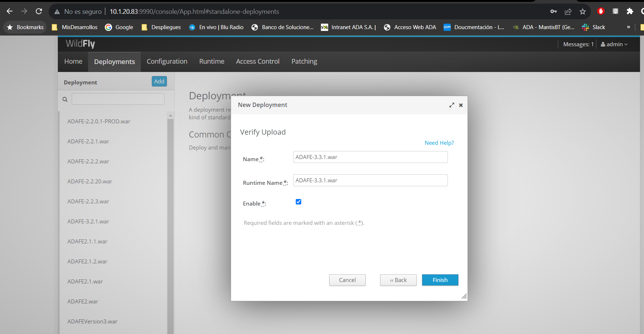The width and height of the screenshot is (644, 334).
Task: Click the Runtime Name input field
Action: coord(370,180)
